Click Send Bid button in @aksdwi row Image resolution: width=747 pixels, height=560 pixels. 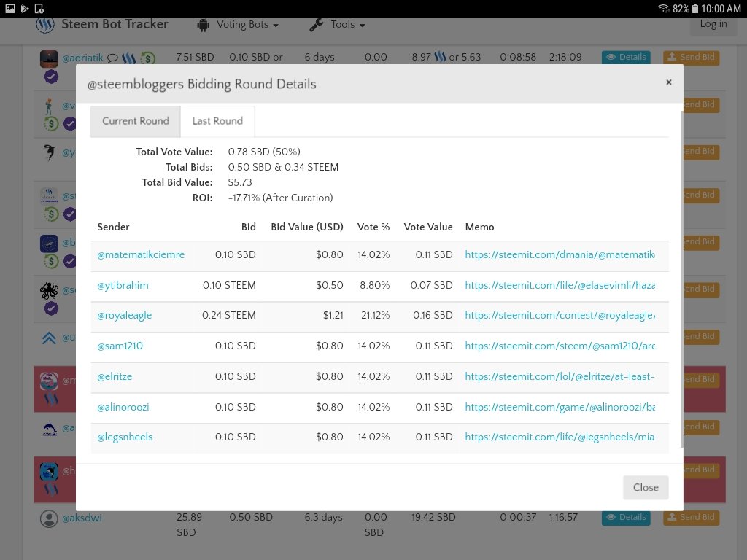pyautogui.click(x=692, y=518)
